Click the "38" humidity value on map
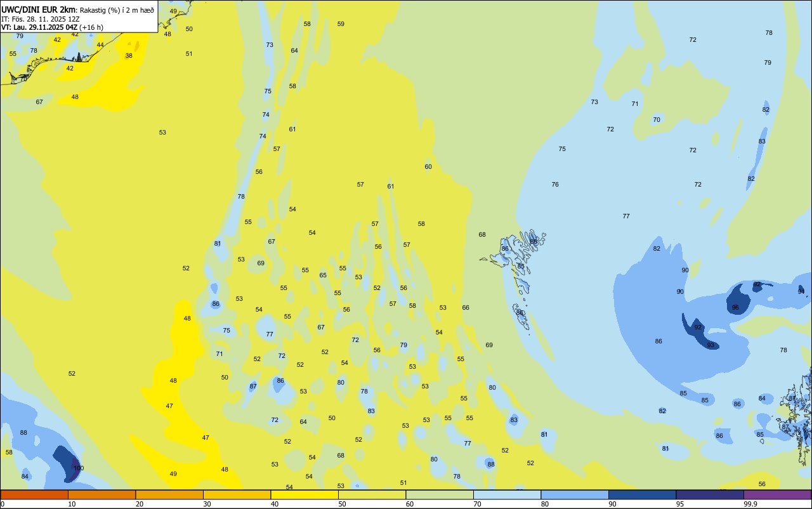The height and width of the screenshot is (509, 812). point(129,56)
